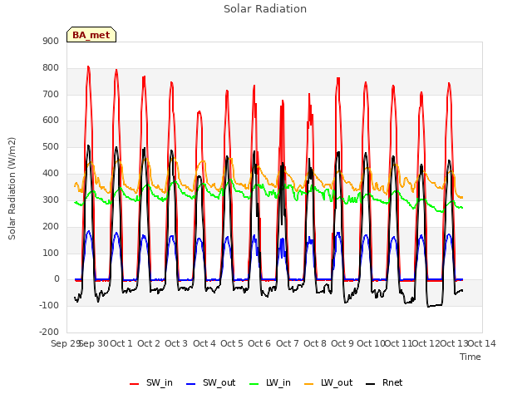
Task: Click the Solar Radiation chart title
Action: [265, 9]
